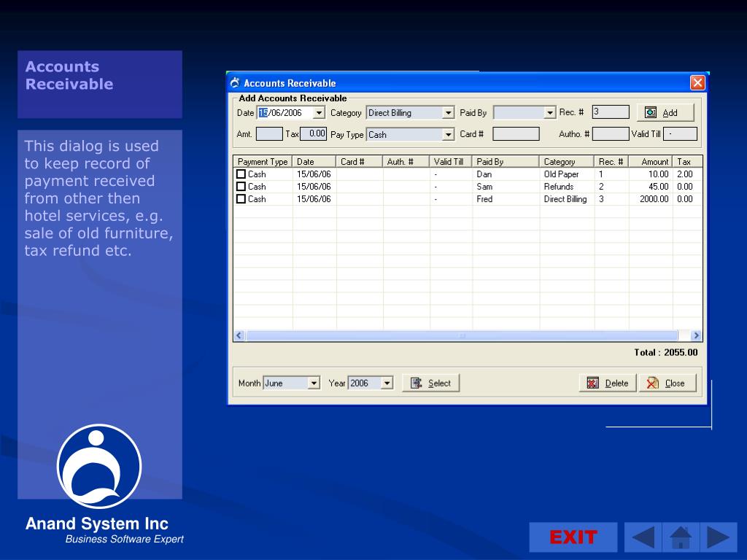Click the Delete button red X icon
Screen dimensions: 747x560
coord(592,383)
